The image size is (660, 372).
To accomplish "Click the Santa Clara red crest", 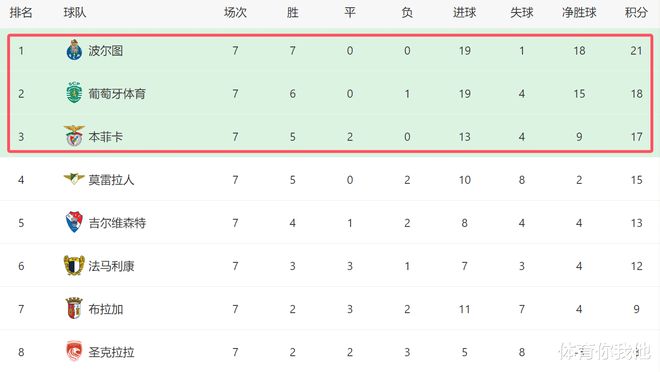I will point(74,351).
